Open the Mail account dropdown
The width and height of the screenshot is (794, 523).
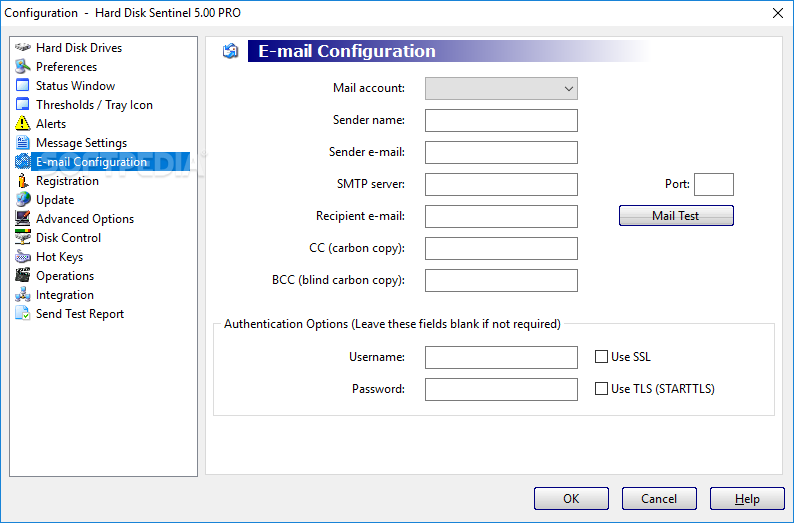(x=501, y=89)
